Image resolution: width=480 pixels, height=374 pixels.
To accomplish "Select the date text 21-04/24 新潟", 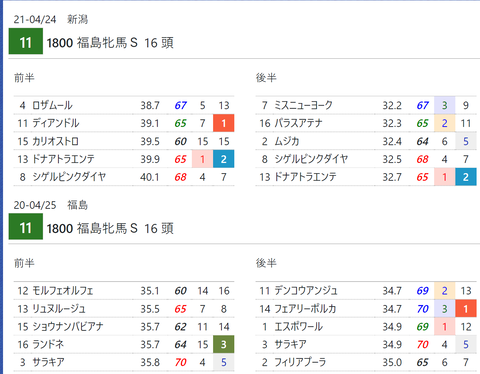I will point(51,19).
